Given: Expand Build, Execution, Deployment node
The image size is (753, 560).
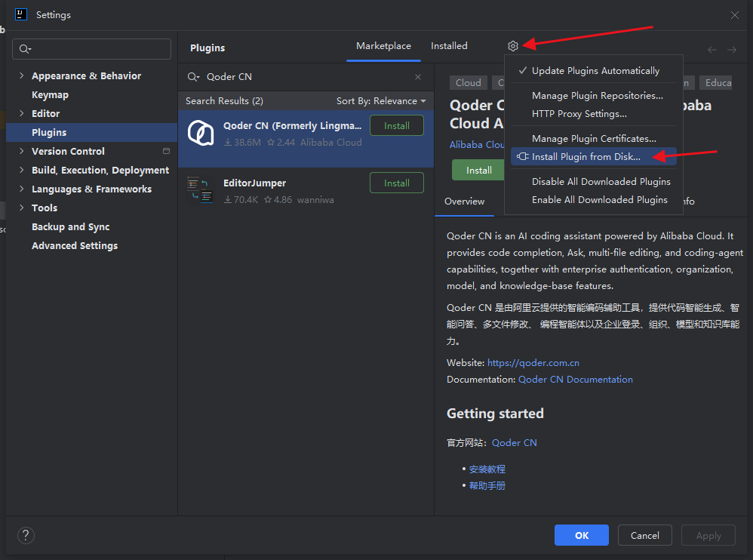Looking at the screenshot, I should tap(22, 170).
